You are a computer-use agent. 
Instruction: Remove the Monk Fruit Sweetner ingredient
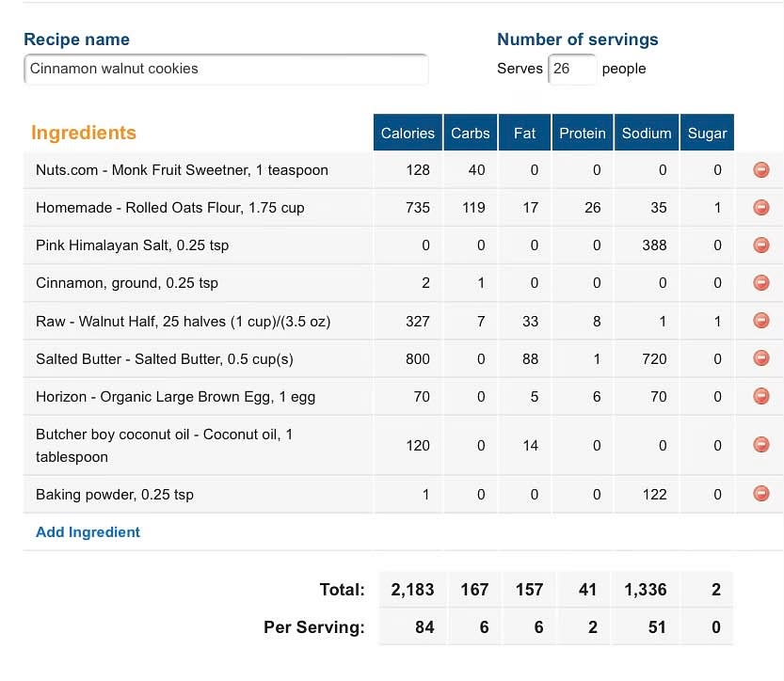(x=761, y=170)
